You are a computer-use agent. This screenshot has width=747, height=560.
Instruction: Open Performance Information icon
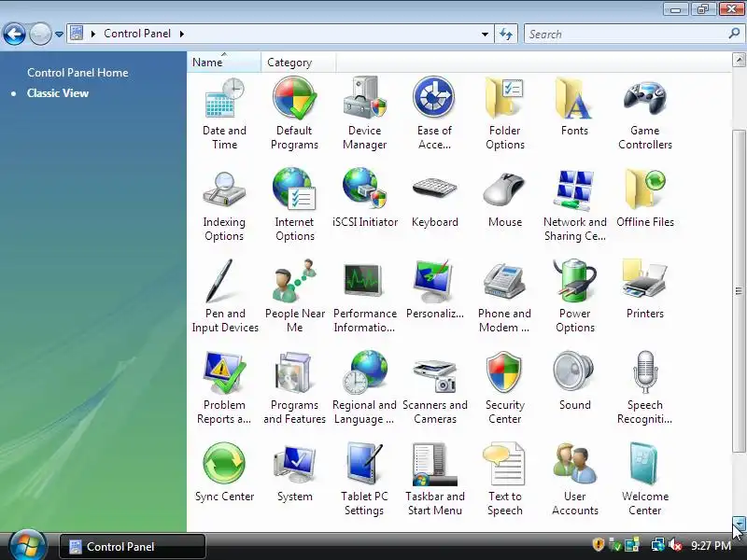click(364, 297)
